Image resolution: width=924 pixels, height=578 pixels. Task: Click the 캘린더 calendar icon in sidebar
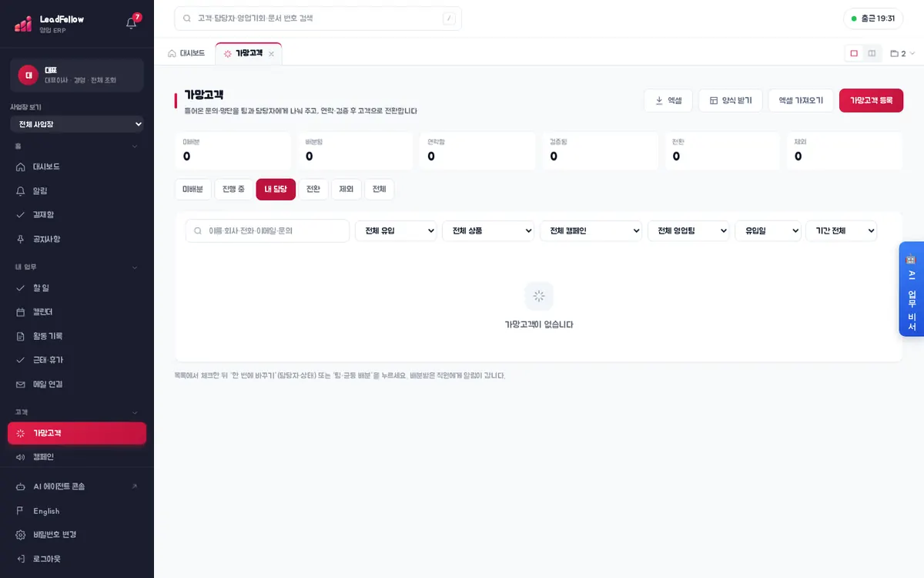click(x=21, y=312)
